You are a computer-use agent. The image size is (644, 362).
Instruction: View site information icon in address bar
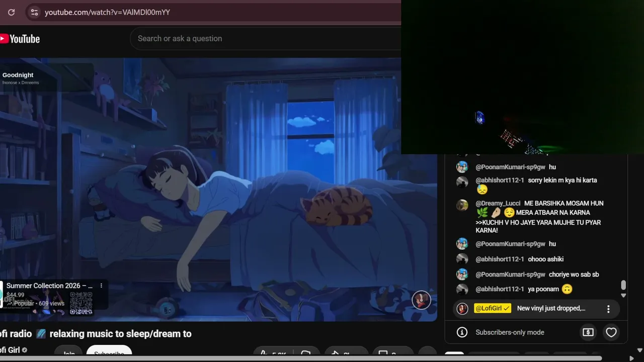coord(34,12)
